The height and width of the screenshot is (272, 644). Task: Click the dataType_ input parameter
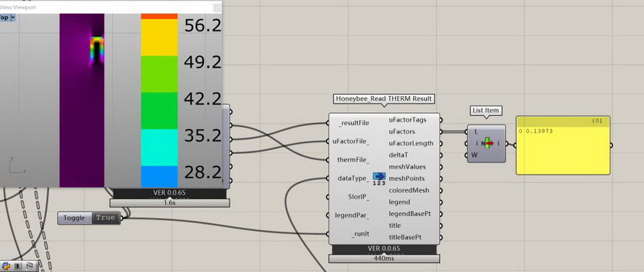coord(354,179)
